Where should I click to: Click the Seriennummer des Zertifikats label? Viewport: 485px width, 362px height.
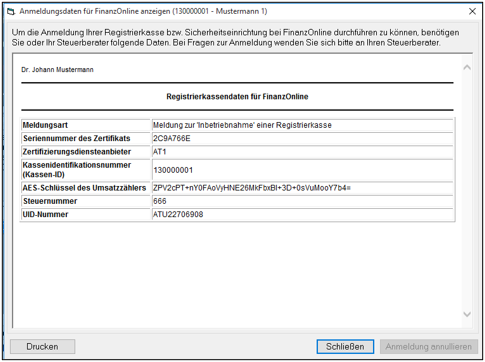point(77,138)
